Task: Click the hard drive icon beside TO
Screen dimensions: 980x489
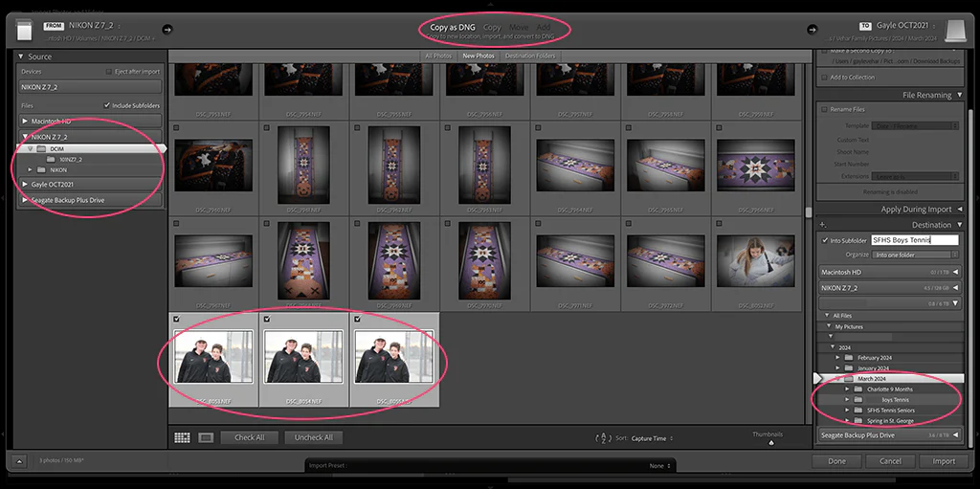Action: pyautogui.click(x=956, y=30)
